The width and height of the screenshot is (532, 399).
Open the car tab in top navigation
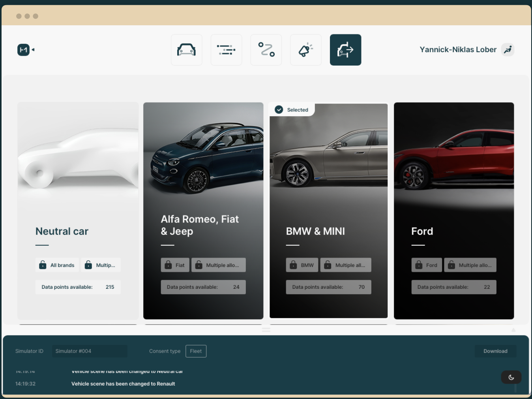pyautogui.click(x=187, y=50)
